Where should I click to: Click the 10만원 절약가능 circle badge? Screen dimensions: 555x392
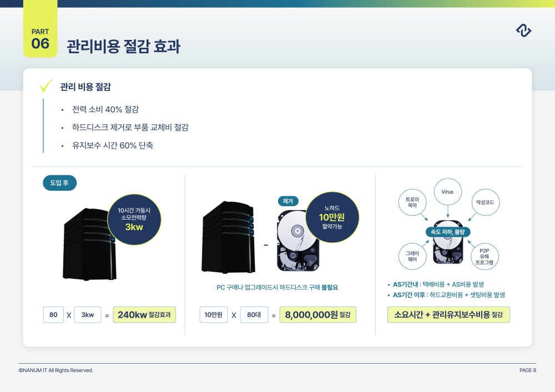(x=332, y=217)
